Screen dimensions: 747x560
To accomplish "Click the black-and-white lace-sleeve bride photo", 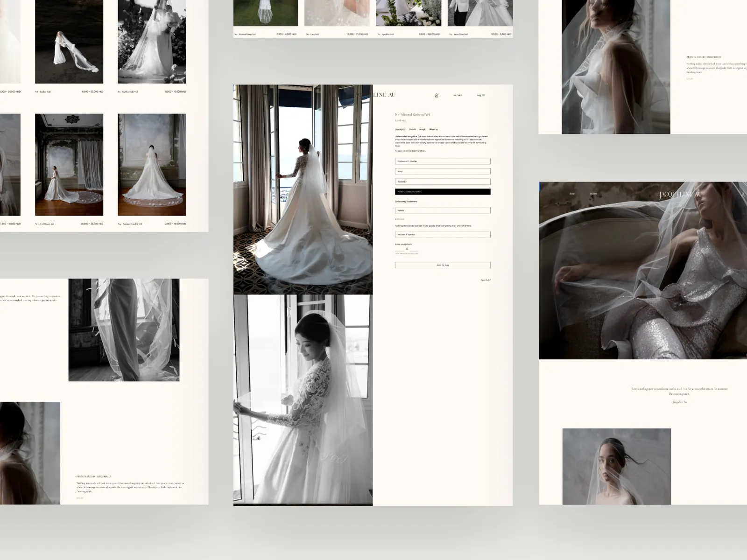I will coord(303,400).
